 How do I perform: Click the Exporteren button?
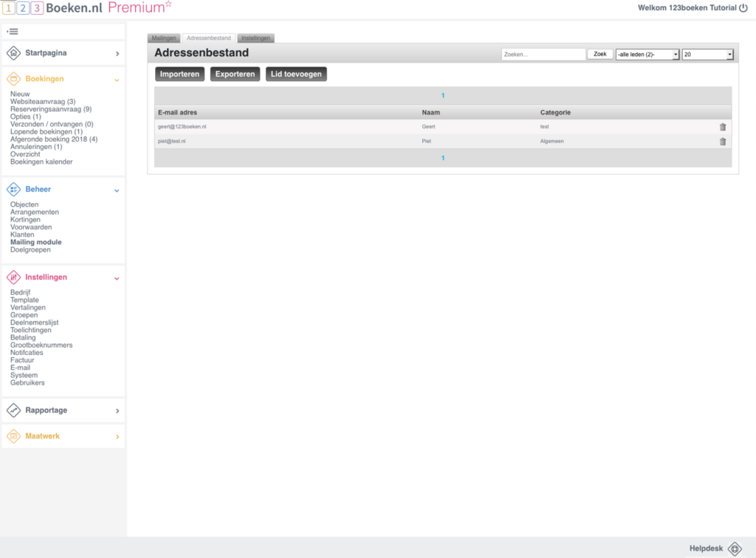[235, 75]
